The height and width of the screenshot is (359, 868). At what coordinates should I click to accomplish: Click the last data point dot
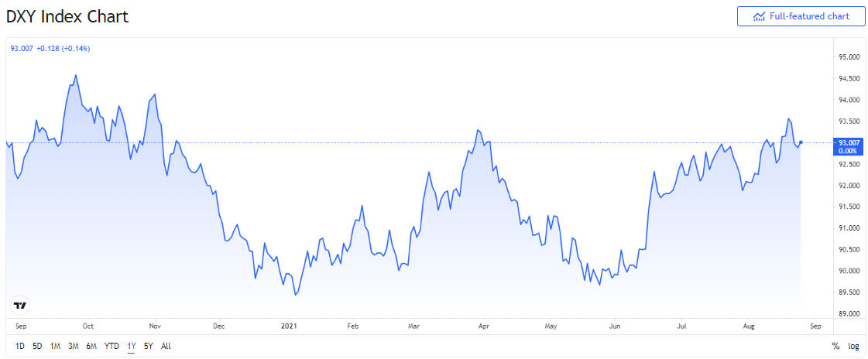[x=801, y=142]
